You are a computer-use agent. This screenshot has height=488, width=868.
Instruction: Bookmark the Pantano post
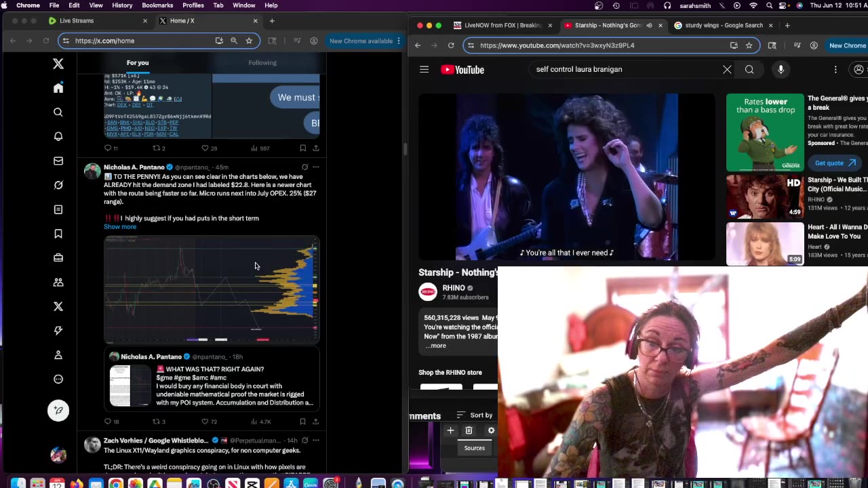302,422
